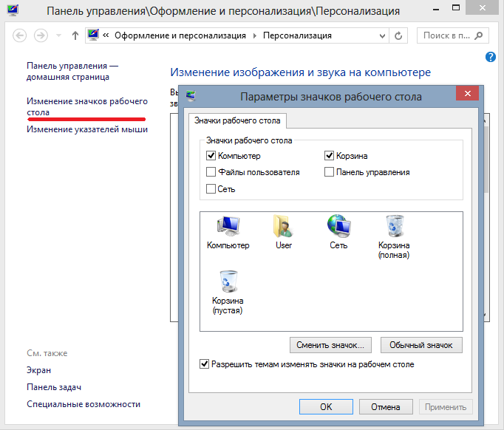The image size is (504, 430).
Task: Select the Компьютер icon in preview list
Action: [x=228, y=232]
